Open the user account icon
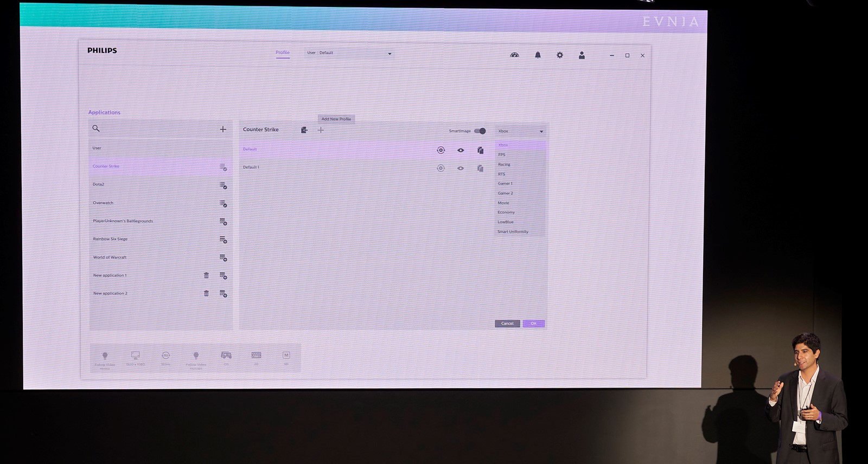The height and width of the screenshot is (464, 868). 582,55
